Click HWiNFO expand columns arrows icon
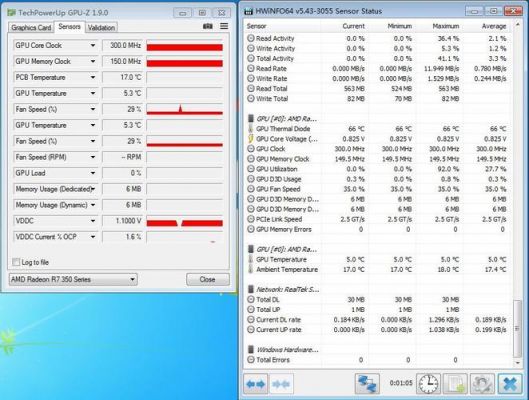529x400 pixels. [x=255, y=384]
